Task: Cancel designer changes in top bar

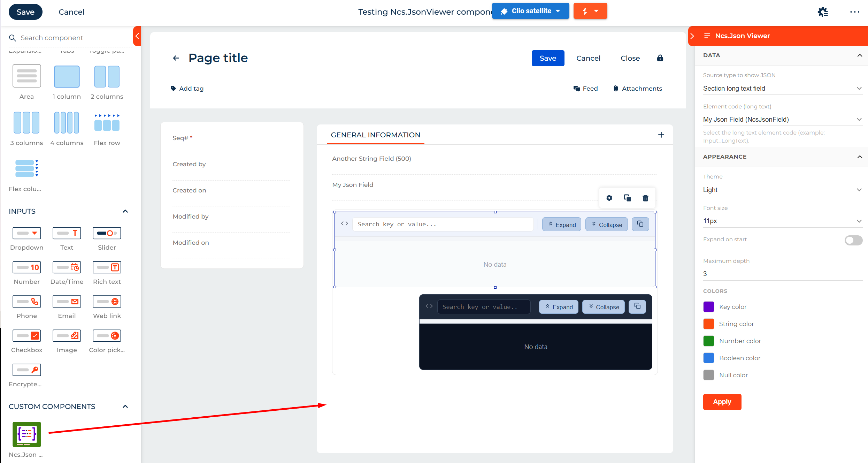Action: pos(71,12)
